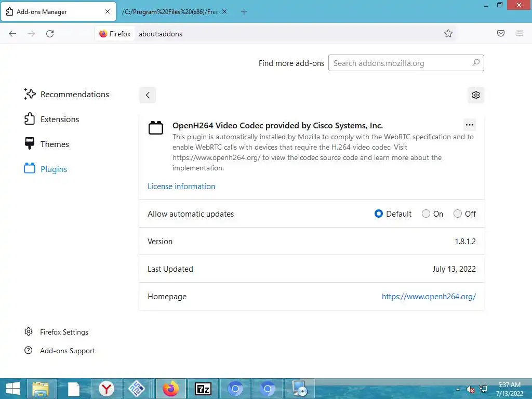The width and height of the screenshot is (532, 399).
Task: Go back in Firefox browser history
Action: tap(12, 34)
